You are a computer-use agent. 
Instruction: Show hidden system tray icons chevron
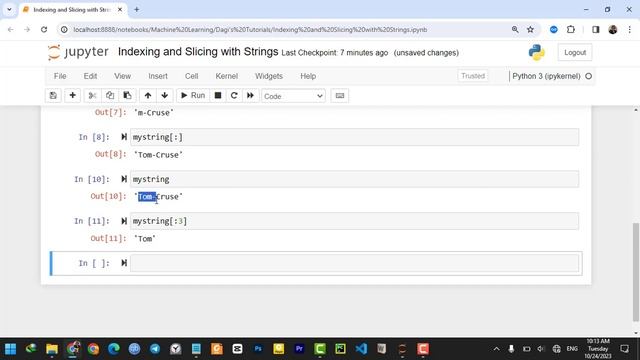point(496,349)
